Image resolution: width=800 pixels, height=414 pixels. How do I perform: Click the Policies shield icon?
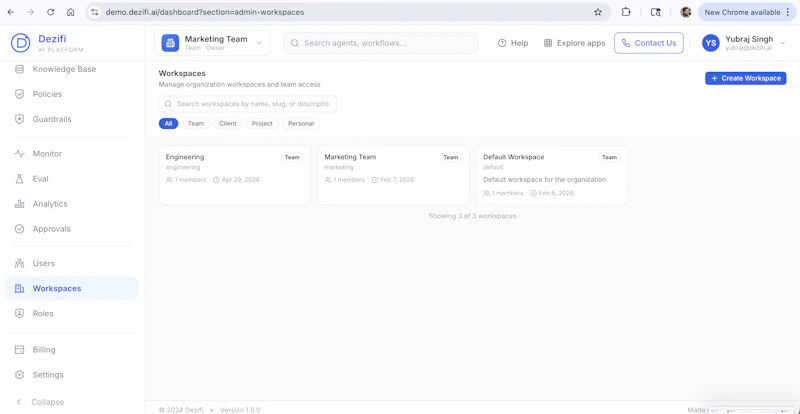point(19,94)
